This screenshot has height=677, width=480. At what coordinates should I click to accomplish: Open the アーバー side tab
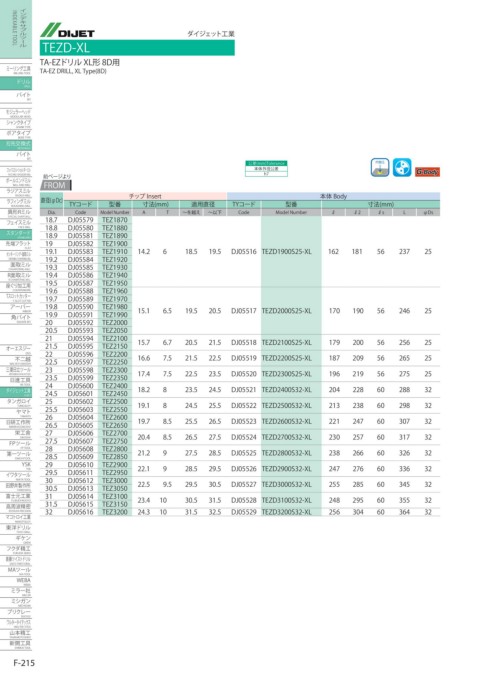pos(16,307)
